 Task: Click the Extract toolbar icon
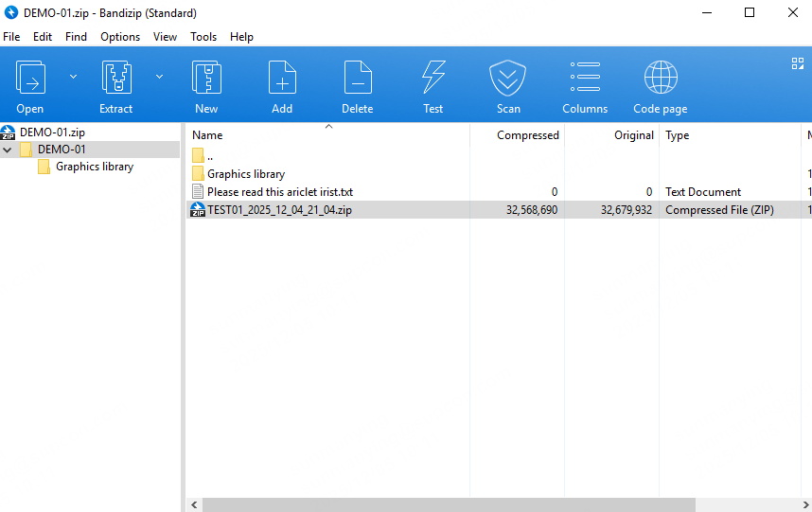click(115, 78)
